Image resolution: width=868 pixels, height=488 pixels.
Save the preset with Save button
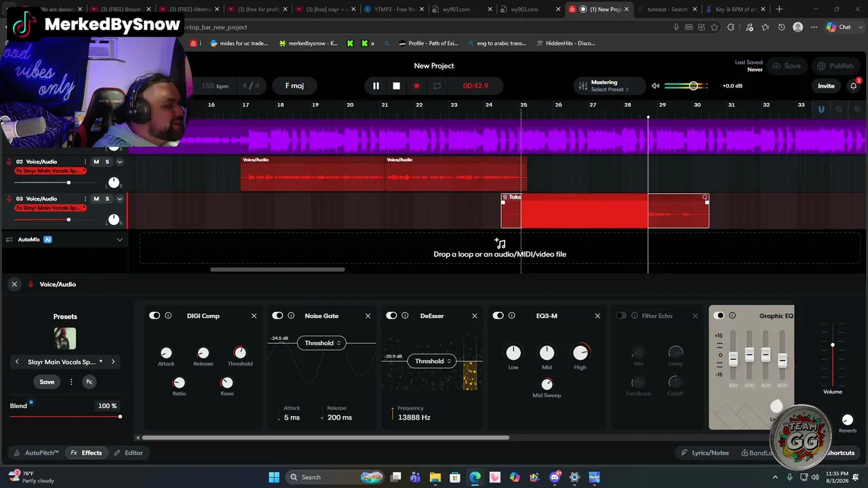click(47, 382)
